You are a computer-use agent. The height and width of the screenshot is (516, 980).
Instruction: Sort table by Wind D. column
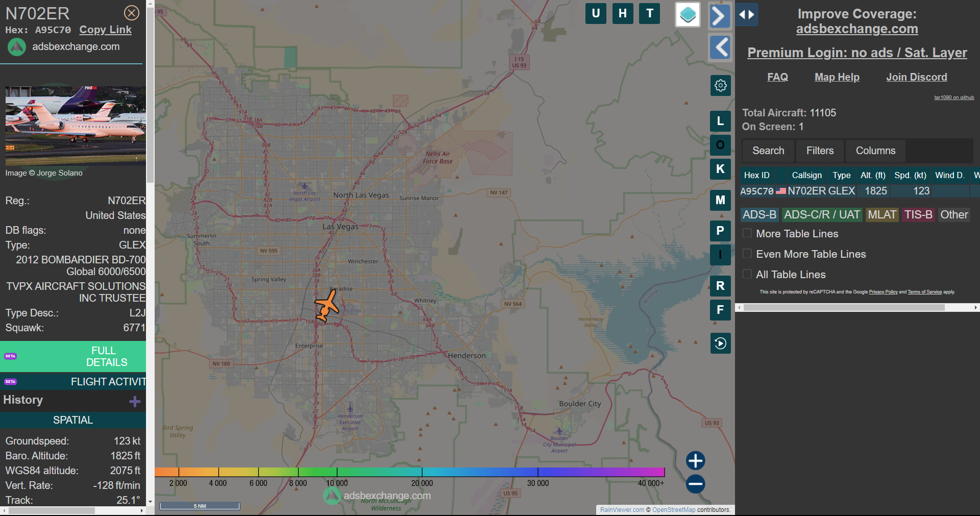(949, 175)
